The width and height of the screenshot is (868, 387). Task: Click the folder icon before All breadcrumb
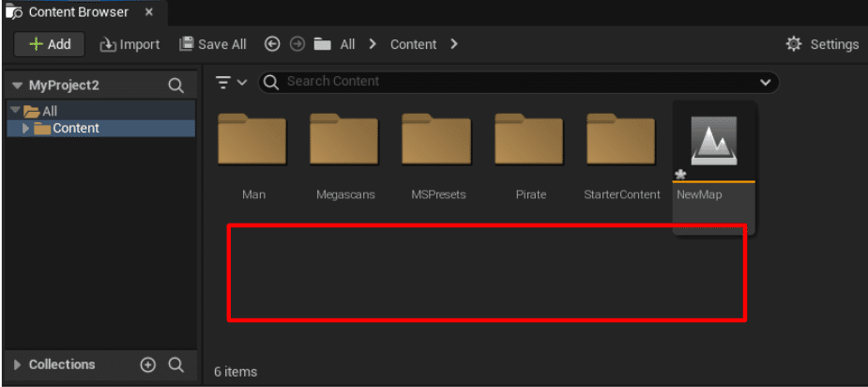tap(322, 44)
